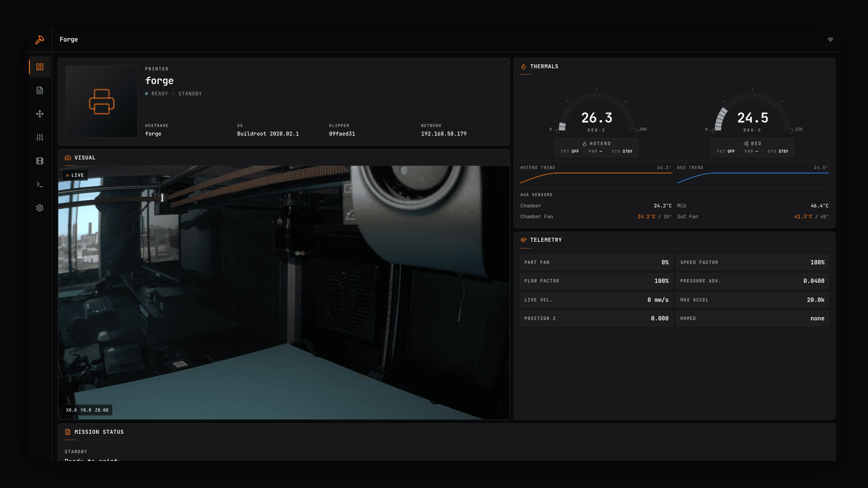Open the tuning sliders sidebar icon
Image resolution: width=868 pixels, height=488 pixels.
click(x=40, y=137)
